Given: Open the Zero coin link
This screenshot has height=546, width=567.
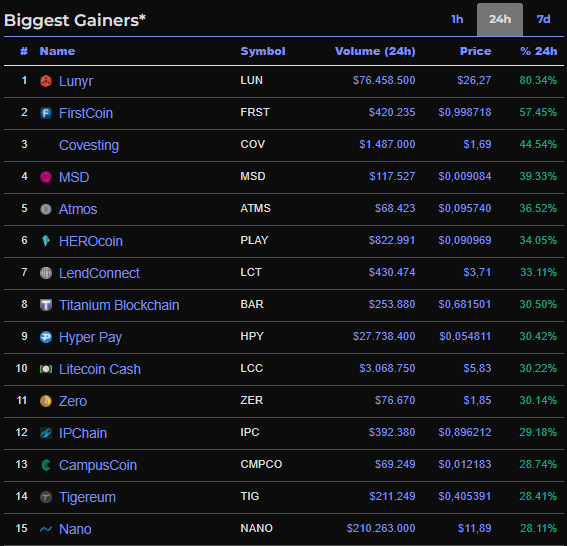Looking at the screenshot, I should [73, 401].
